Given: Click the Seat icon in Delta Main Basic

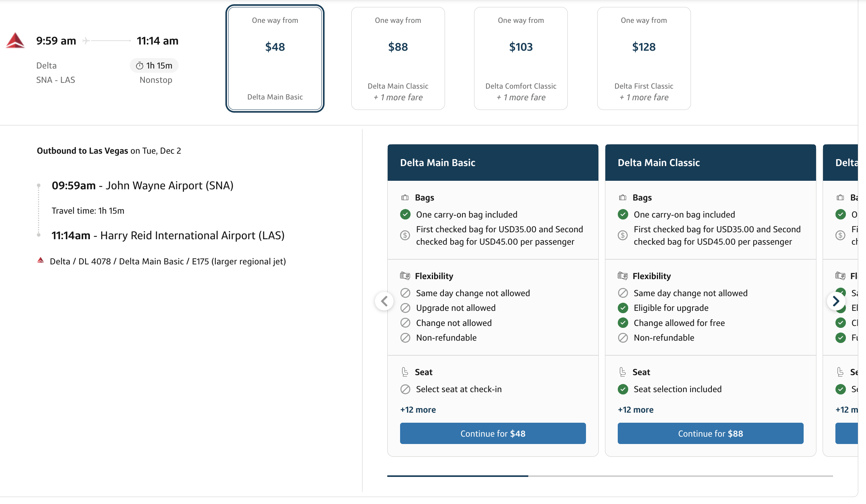Looking at the screenshot, I should click(x=405, y=372).
